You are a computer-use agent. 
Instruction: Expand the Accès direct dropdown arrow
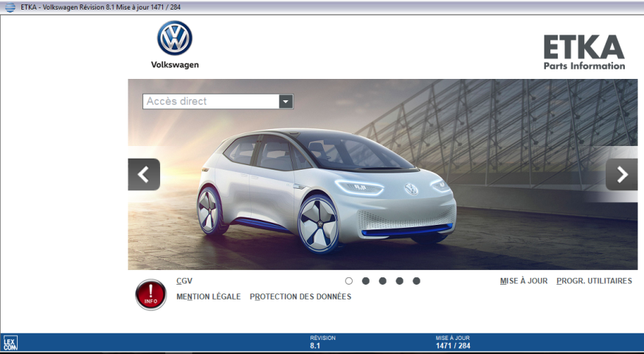point(286,102)
